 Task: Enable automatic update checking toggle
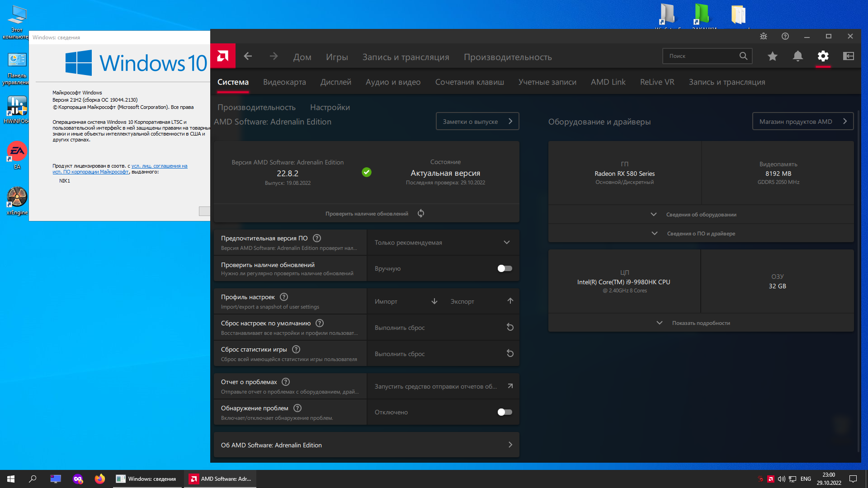point(505,268)
